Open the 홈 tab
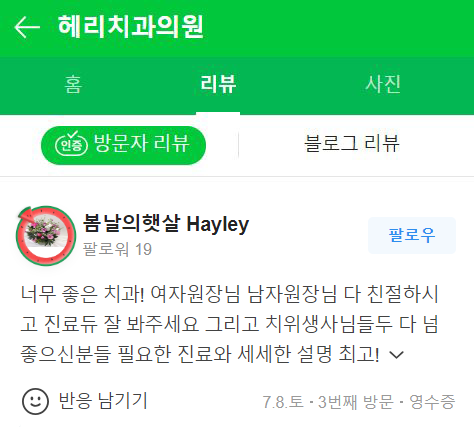474x433 pixels. click(73, 84)
